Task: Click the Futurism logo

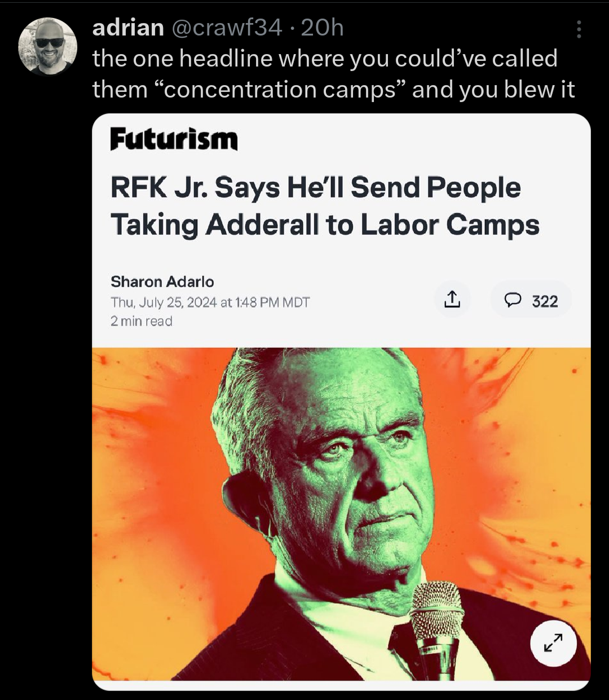Action: point(174,139)
